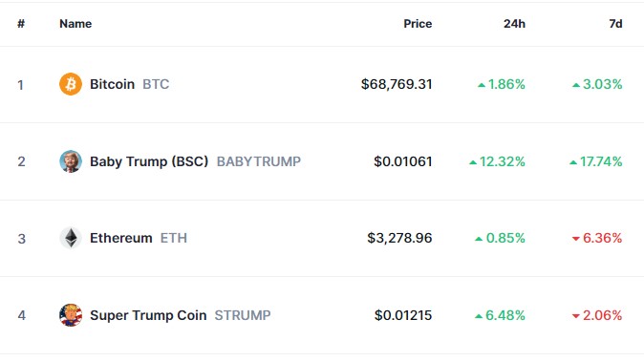Sort table by the Price column header
The image size is (644, 362).
418,24
